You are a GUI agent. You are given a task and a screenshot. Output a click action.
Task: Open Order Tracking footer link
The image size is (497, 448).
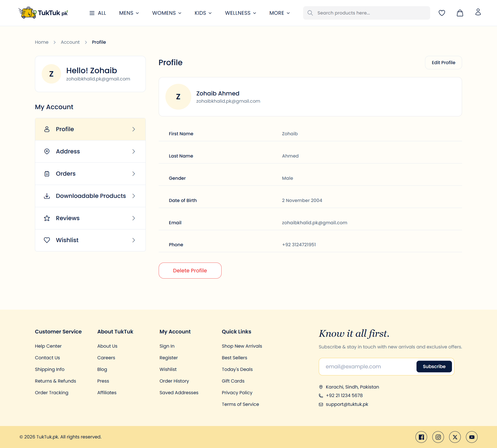point(52,393)
